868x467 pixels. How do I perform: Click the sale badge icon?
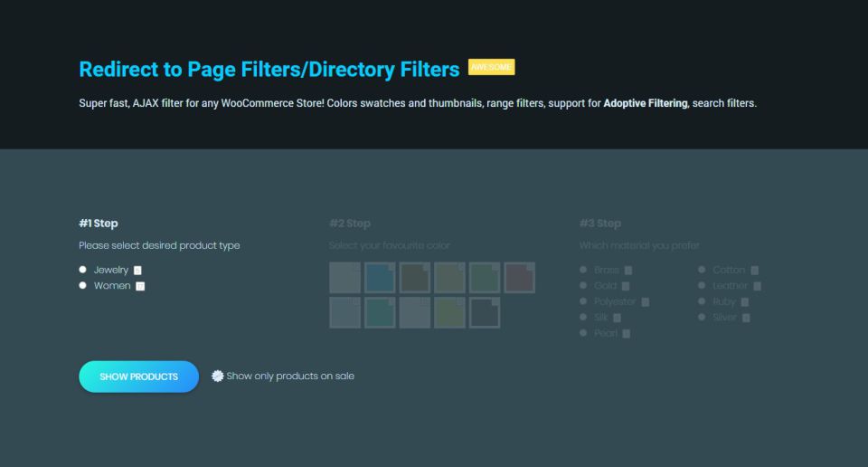(217, 376)
